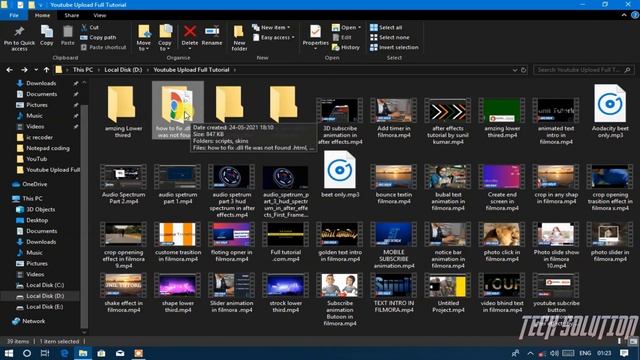Click Select none in ribbon
Viewport: 640px width, 360px height.
[389, 37]
